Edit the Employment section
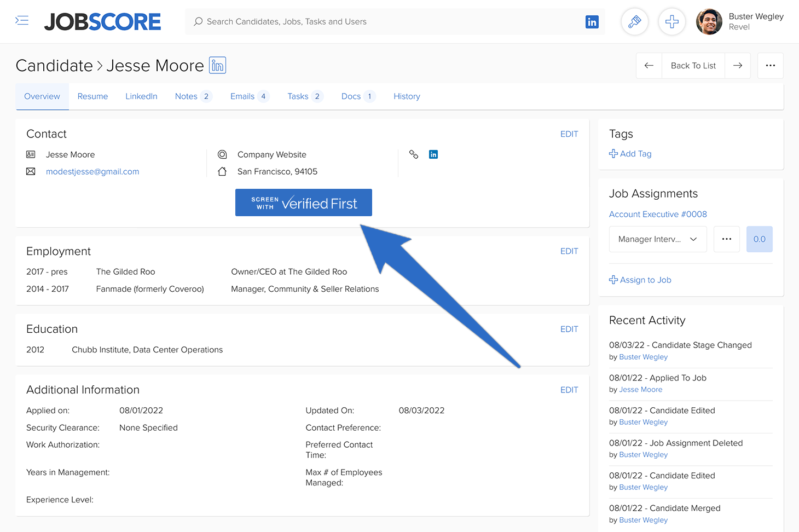Viewport: 799px width, 532px height. pos(569,251)
